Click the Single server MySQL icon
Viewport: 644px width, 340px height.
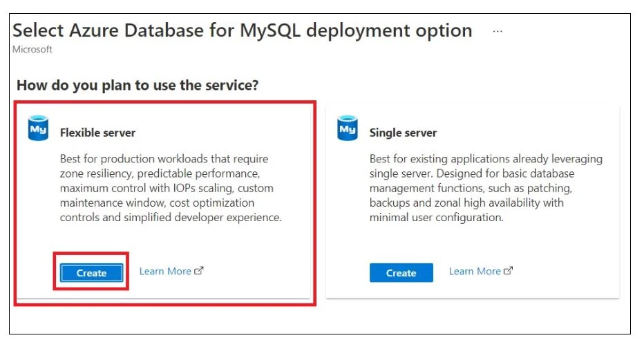coord(348,128)
